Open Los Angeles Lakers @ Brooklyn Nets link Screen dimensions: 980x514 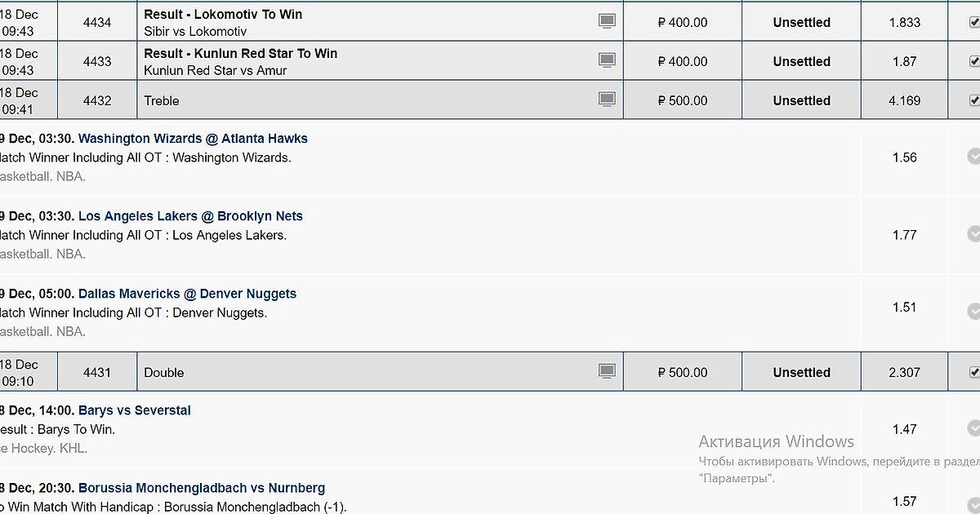click(190, 216)
